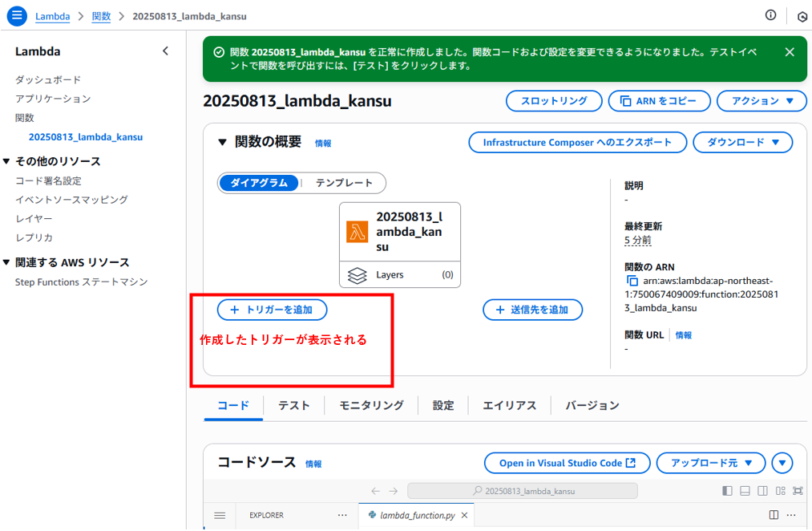Open レプリカ in the sidebar
812x531 pixels.
pyautogui.click(x=34, y=237)
